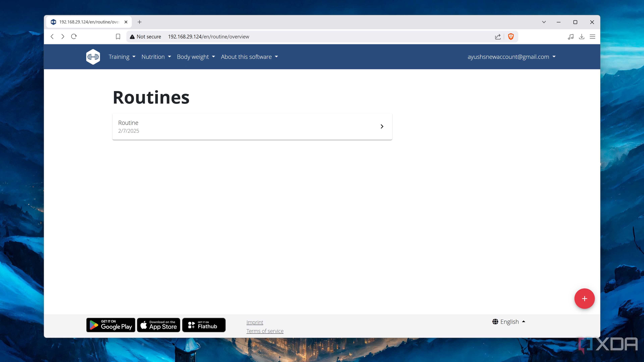Expand the Training menu
This screenshot has width=644, height=362.
[122, 57]
